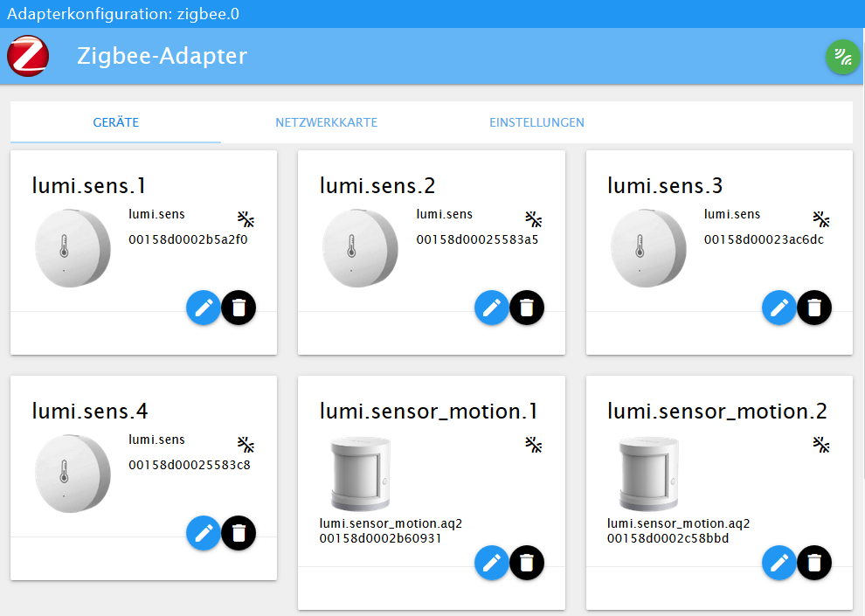Image resolution: width=865 pixels, height=616 pixels.
Task: Click link status icon on lumi.sens.3 card
Action: tap(821, 219)
